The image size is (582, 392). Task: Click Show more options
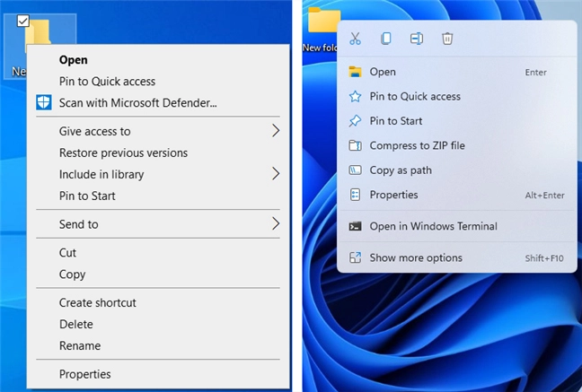pos(457,257)
